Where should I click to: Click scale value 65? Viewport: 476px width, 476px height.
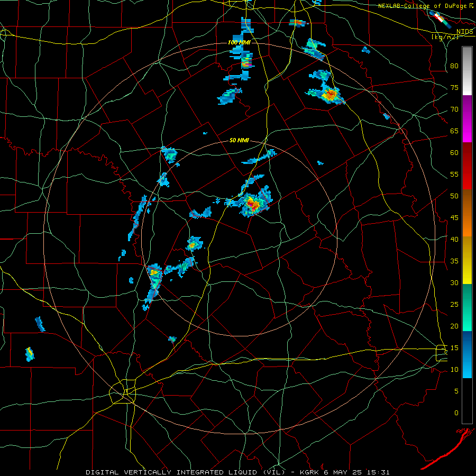[x=454, y=131]
